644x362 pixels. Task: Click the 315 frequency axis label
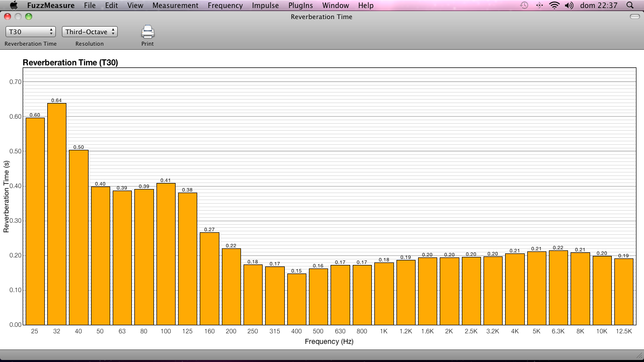pos(275,332)
